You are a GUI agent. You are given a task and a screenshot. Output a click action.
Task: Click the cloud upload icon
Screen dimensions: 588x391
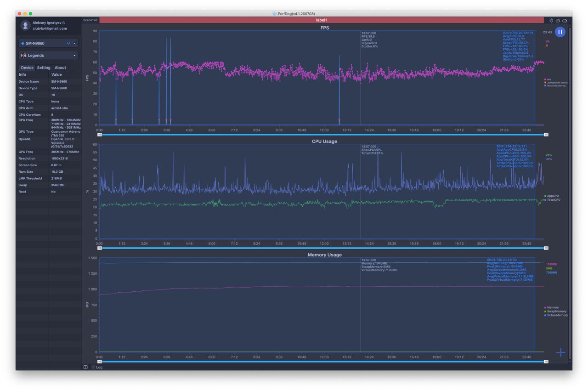pos(565,21)
